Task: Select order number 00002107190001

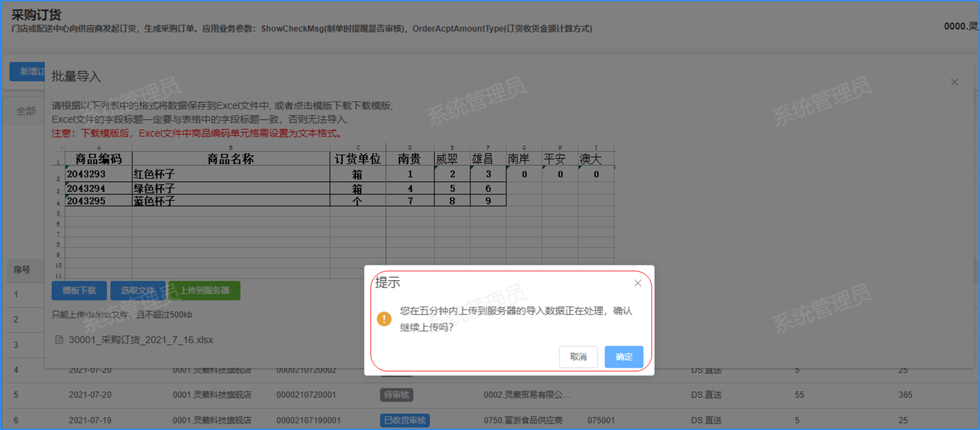Action: click(x=308, y=421)
